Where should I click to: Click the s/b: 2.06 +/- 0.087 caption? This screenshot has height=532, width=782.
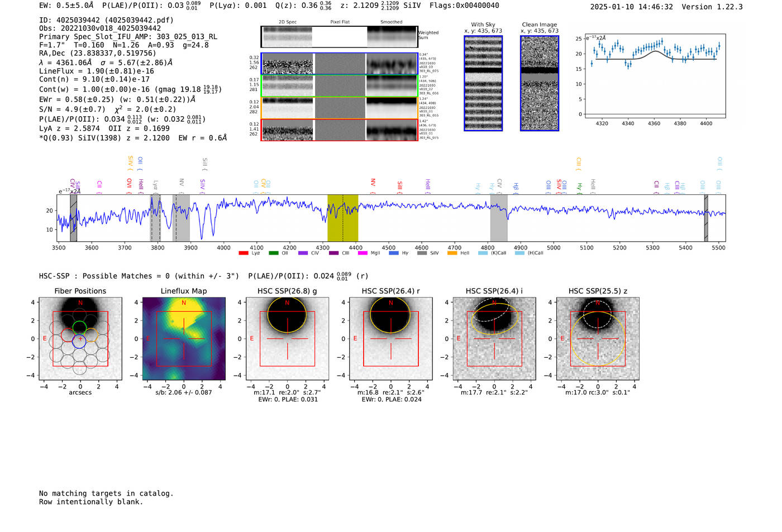[x=184, y=392]
